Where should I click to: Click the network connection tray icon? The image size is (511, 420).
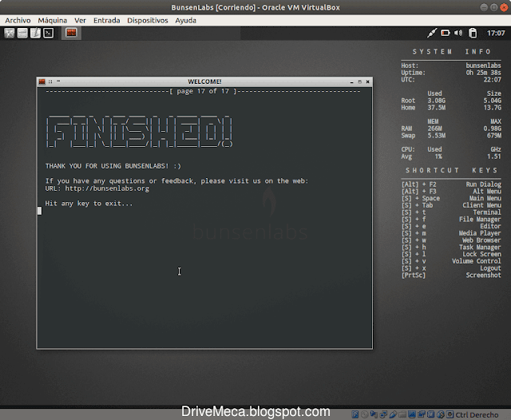tap(432, 33)
